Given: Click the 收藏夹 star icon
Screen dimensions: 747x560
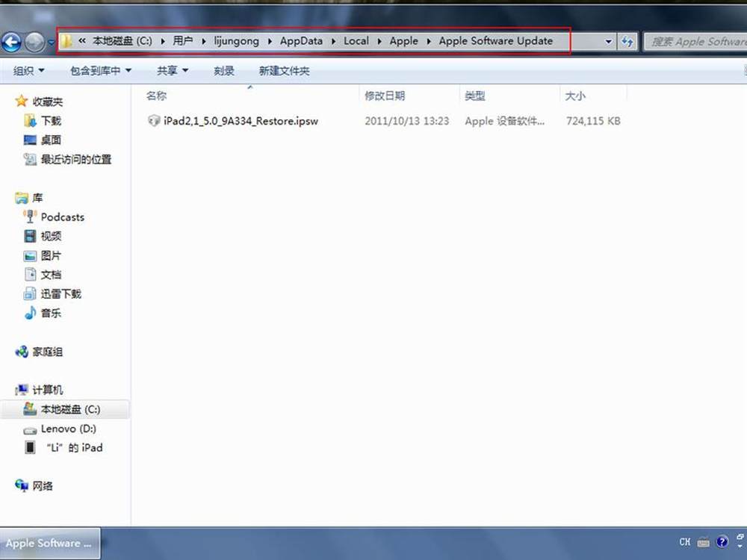Looking at the screenshot, I should (21, 101).
